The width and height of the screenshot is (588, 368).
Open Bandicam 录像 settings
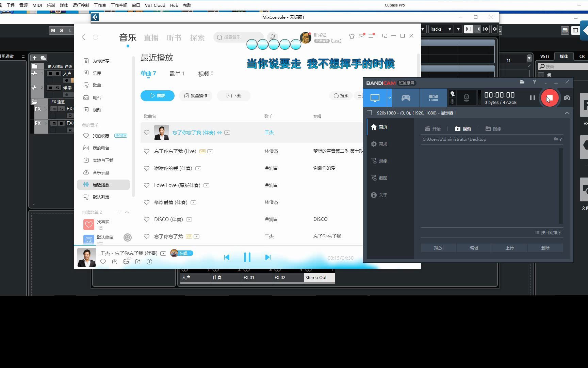379,161
